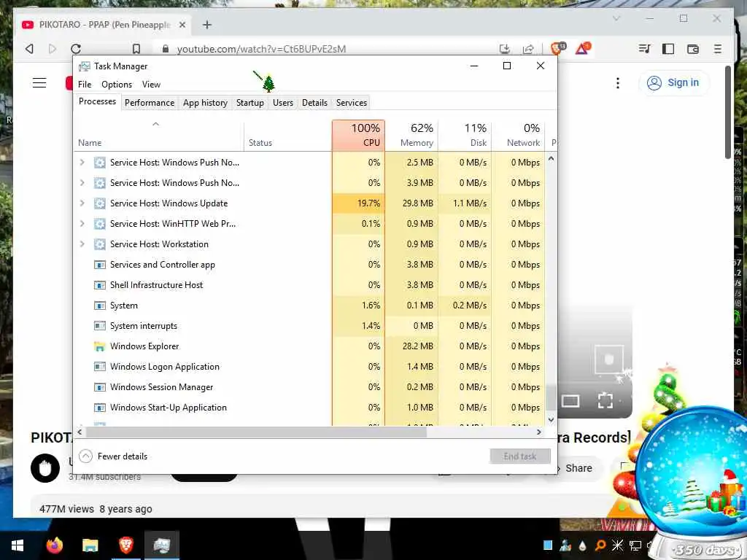Sort processes by Disk column header
The image size is (747, 560).
click(x=465, y=136)
